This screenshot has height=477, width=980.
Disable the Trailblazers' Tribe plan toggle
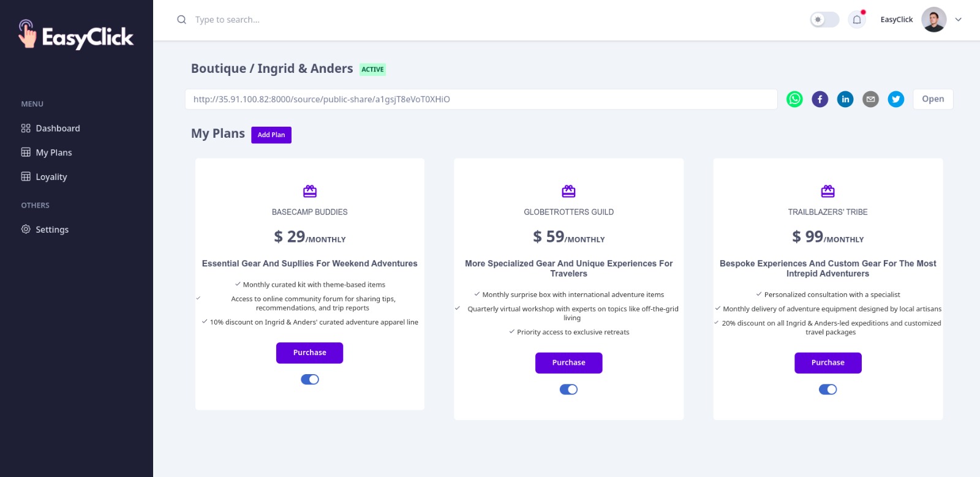pyautogui.click(x=828, y=389)
